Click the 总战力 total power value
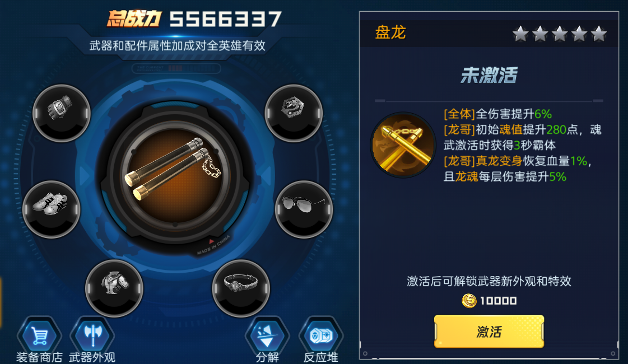The width and height of the screenshot is (628, 364). point(226,19)
